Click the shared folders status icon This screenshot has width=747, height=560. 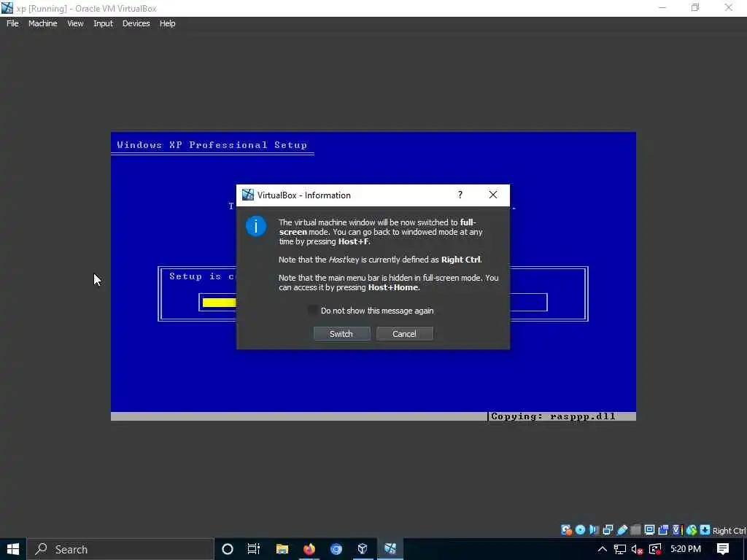tap(635, 530)
